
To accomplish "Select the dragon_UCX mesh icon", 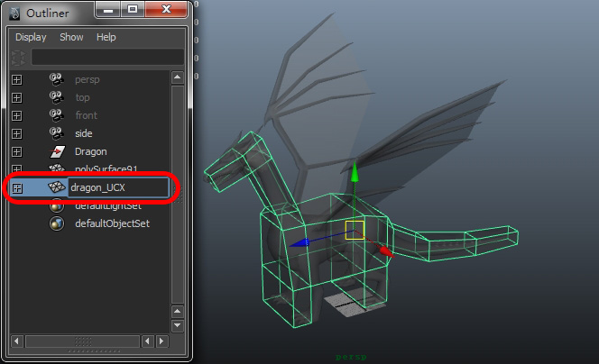I will (x=57, y=187).
